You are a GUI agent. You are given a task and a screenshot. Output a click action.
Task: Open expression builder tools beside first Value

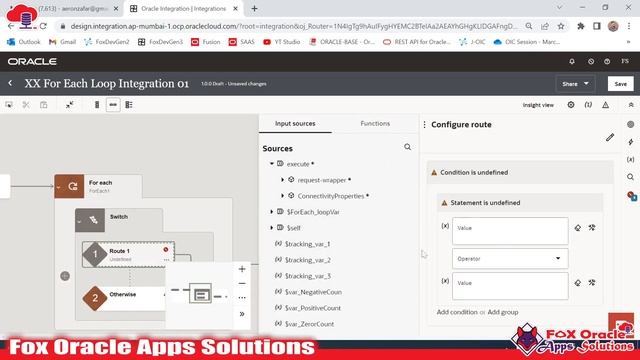coord(592,228)
